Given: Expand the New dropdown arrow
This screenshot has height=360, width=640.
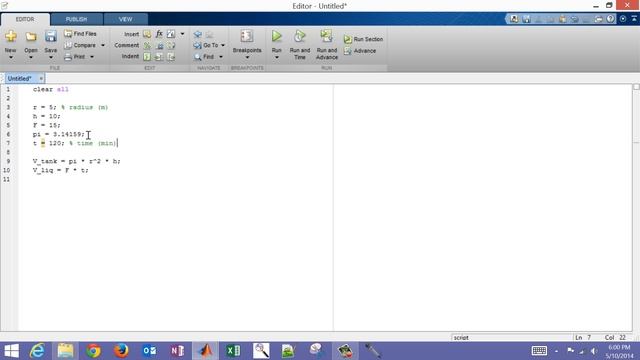Looking at the screenshot, I should tap(11, 58).
